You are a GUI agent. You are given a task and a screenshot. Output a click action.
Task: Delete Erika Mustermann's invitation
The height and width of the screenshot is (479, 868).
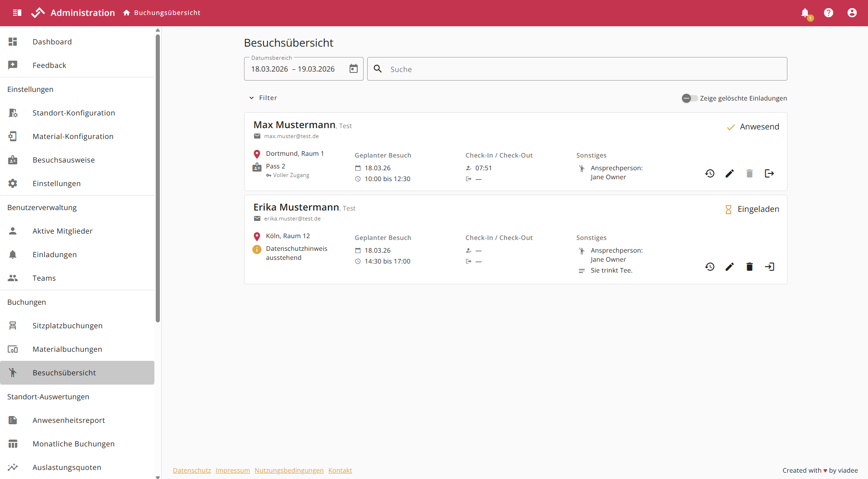tap(749, 267)
